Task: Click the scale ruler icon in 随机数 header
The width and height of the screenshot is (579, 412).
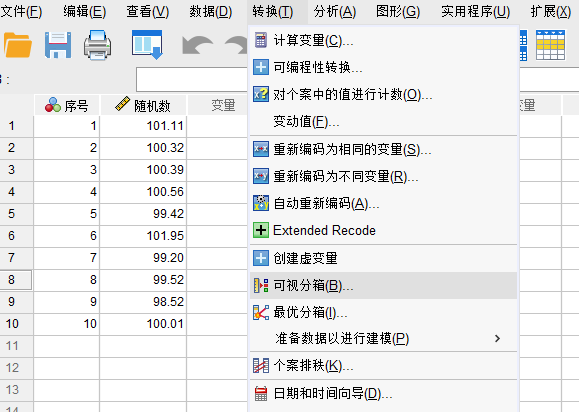Action: coord(122,104)
